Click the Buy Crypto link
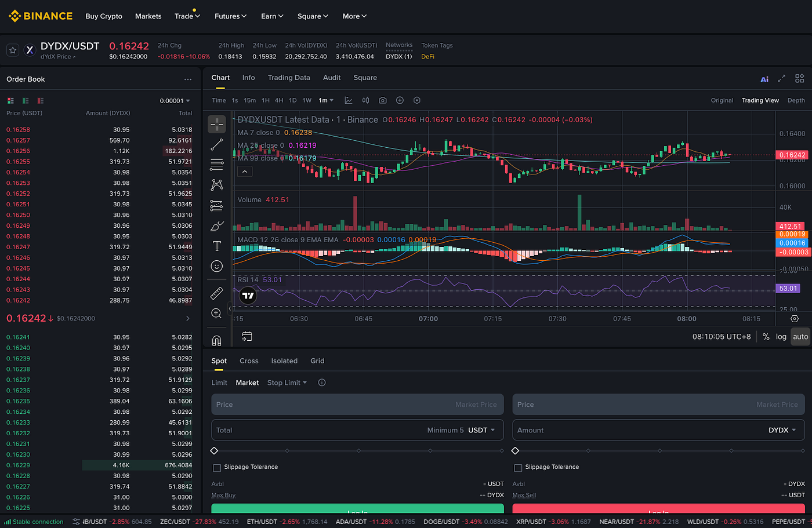Viewport: 812px width, 528px height. [104, 16]
